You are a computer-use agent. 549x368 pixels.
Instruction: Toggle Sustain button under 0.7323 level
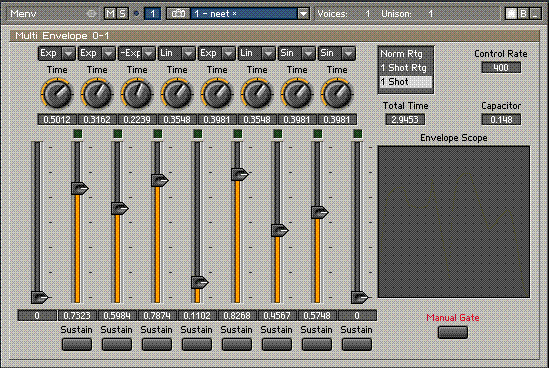[77, 344]
